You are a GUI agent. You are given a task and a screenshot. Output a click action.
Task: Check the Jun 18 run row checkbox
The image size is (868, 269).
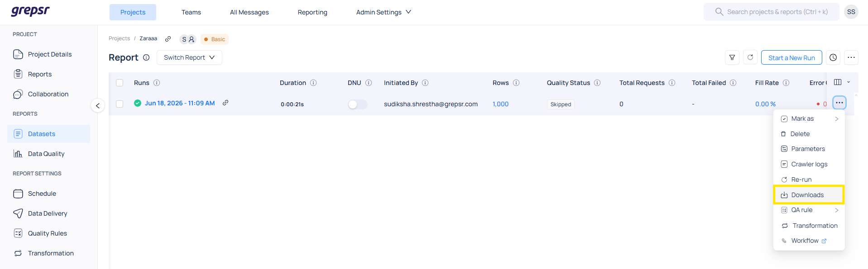(120, 104)
